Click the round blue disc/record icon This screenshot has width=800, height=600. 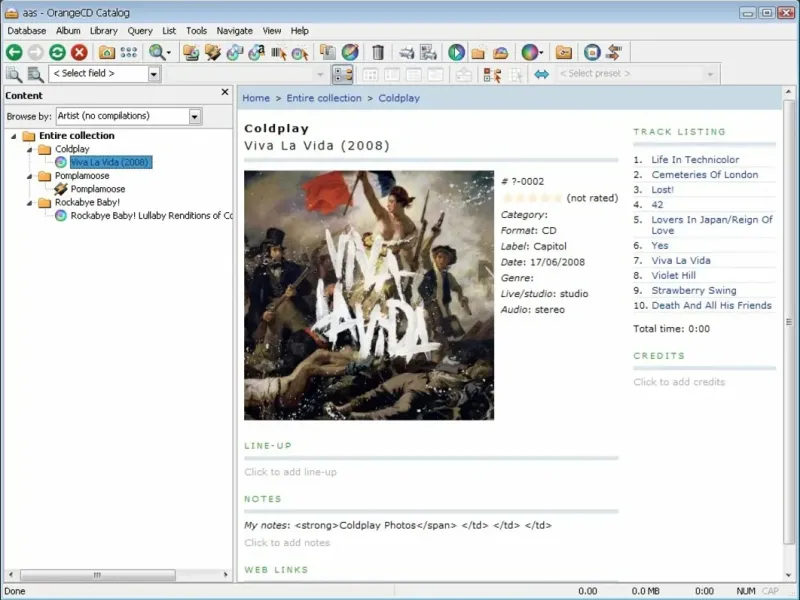592,52
